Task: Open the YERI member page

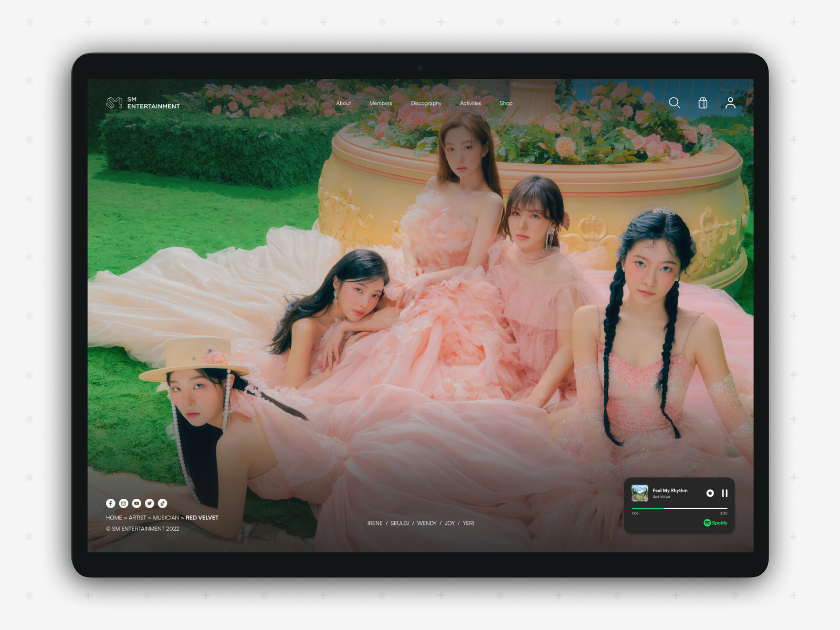Action: coord(468,523)
